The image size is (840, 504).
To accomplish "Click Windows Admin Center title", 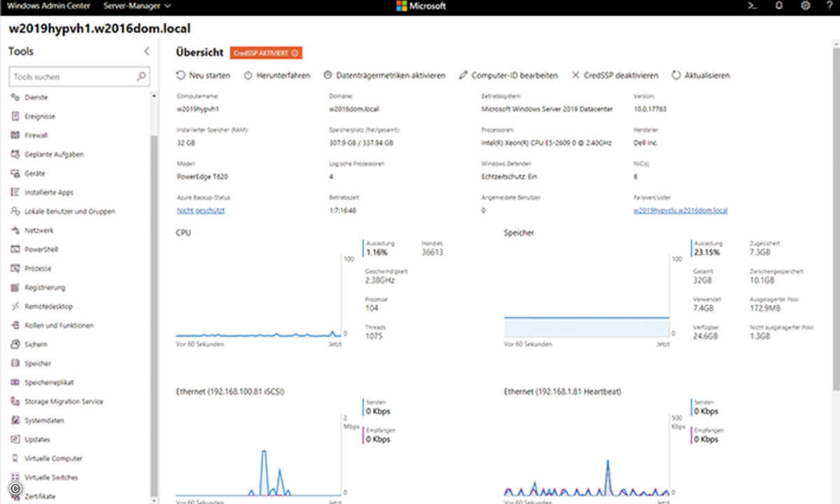I will [48, 6].
